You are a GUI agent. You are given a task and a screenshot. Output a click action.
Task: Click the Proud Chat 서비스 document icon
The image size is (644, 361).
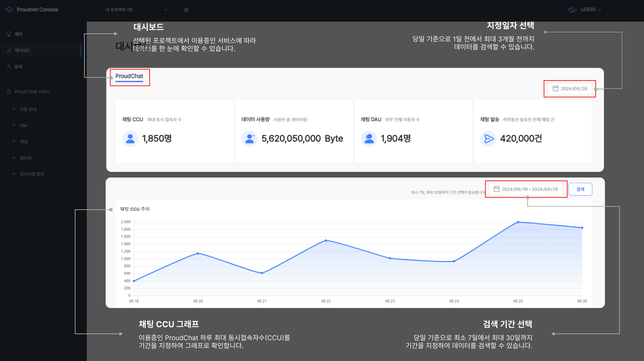9,91
